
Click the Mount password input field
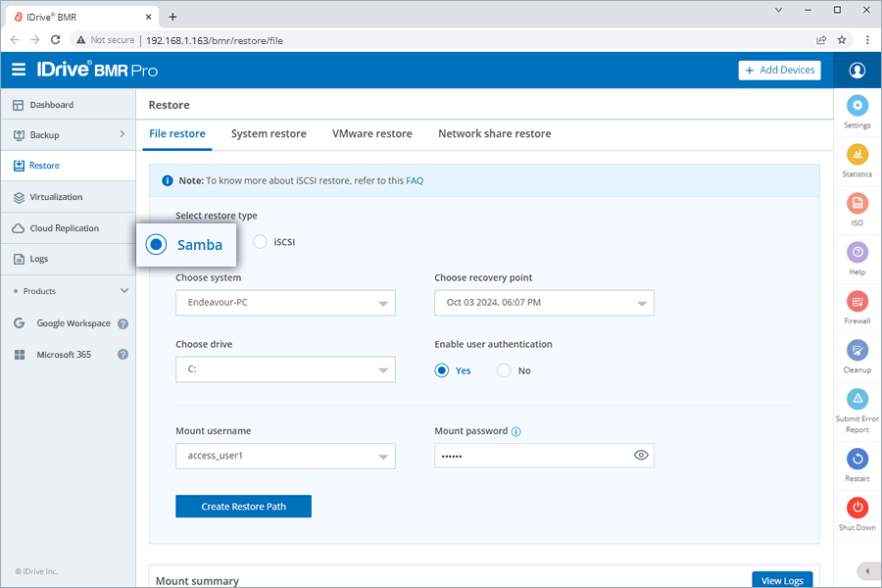[x=529, y=456]
